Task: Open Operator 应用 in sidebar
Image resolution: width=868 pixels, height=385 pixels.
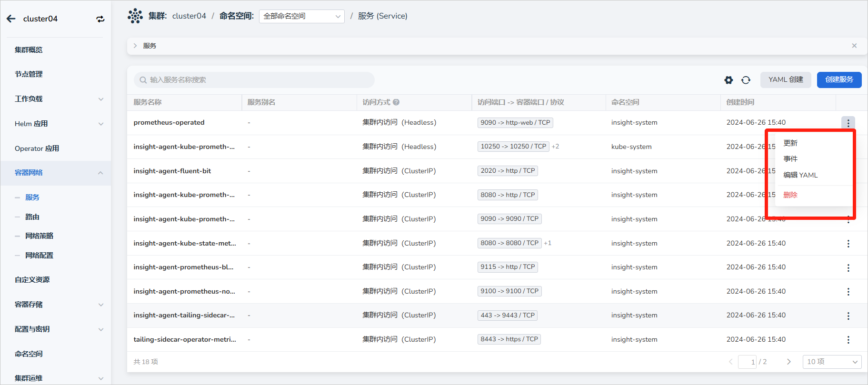Action: tap(37, 148)
